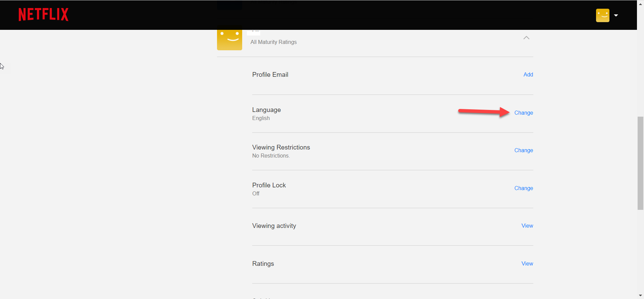
Task: Click the vertical scrollbar thumb
Action: (x=640, y=163)
